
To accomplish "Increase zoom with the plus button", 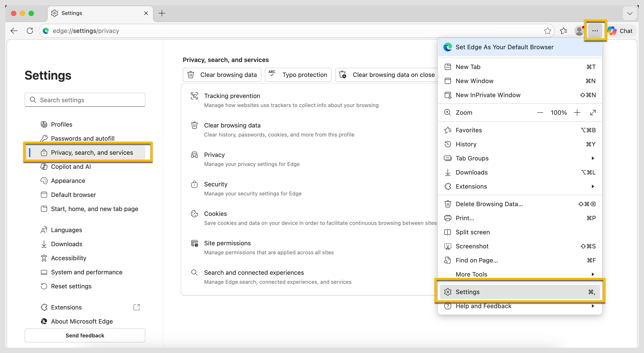I will pos(577,113).
